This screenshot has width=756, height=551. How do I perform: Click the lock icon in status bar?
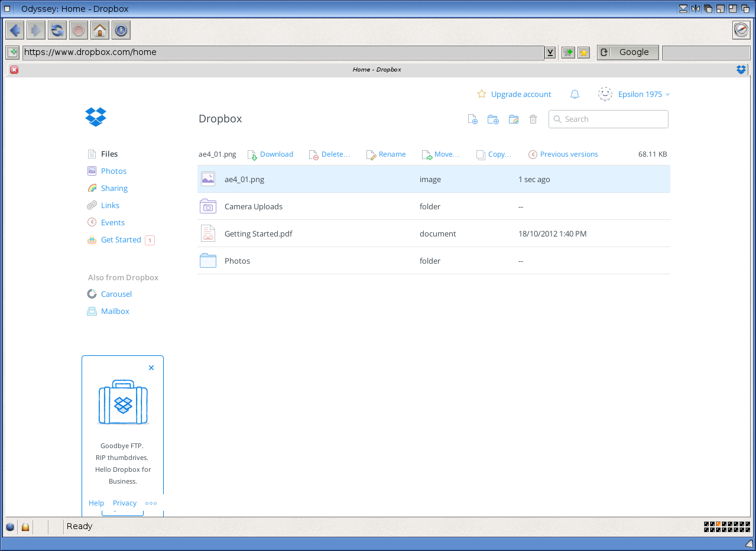25,527
